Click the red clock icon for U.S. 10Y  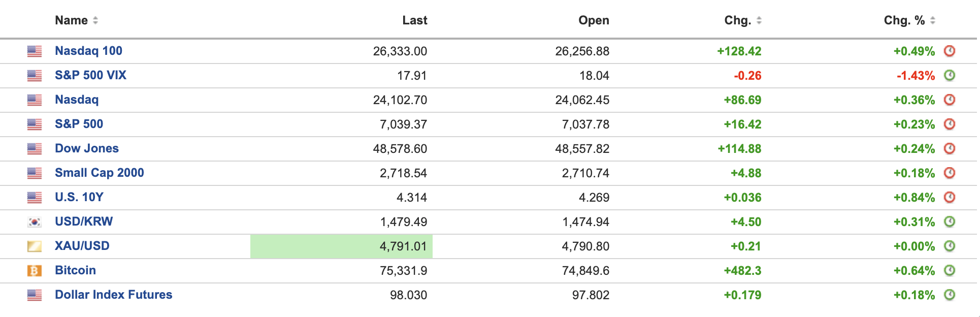(949, 197)
